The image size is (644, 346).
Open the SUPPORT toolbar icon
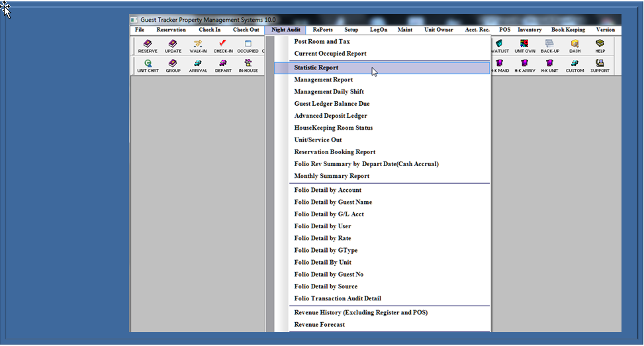(x=600, y=65)
